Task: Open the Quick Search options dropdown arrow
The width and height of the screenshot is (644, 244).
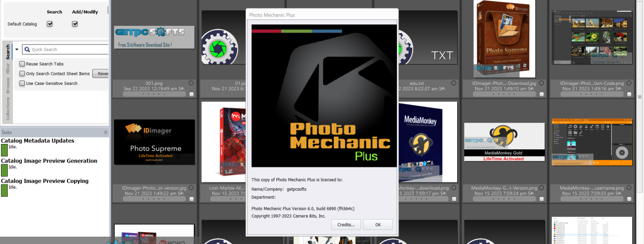Action: coord(16,49)
